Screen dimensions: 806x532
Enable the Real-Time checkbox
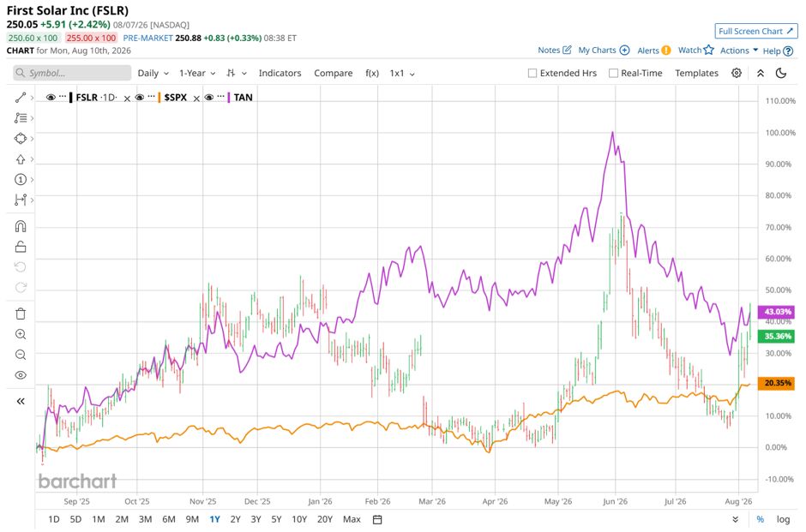(613, 73)
